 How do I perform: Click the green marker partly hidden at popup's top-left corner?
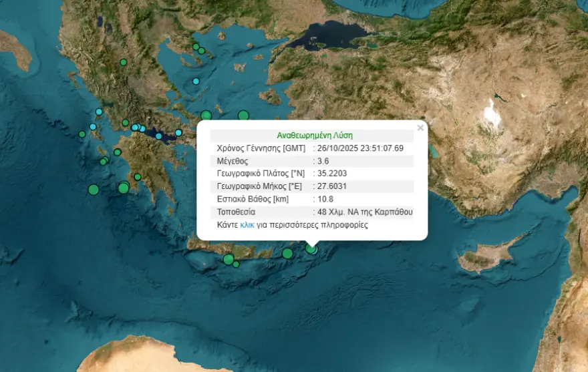point(206,115)
